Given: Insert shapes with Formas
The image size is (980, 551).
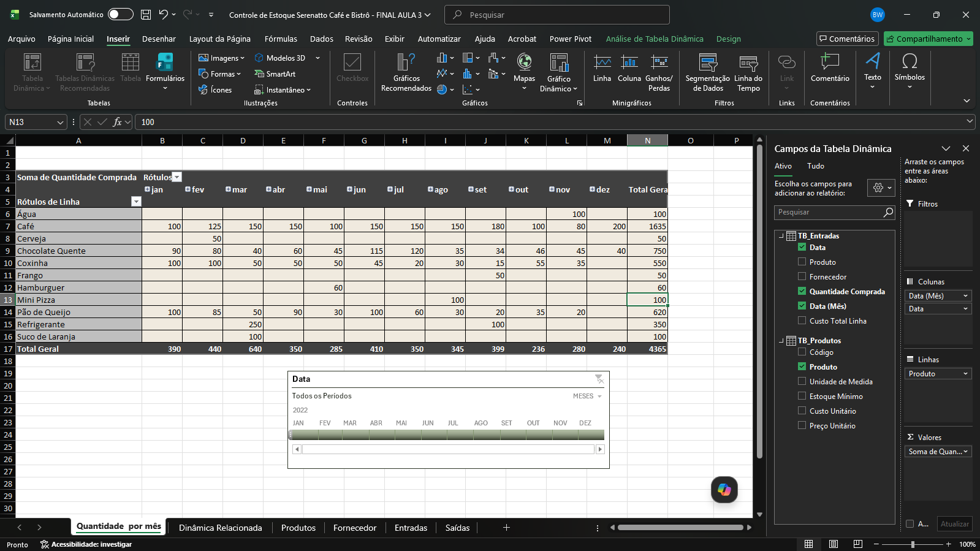Looking at the screenshot, I should [x=219, y=74].
